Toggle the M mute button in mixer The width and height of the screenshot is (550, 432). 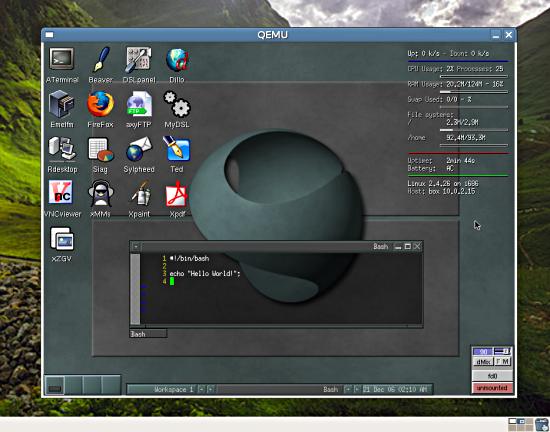click(506, 362)
